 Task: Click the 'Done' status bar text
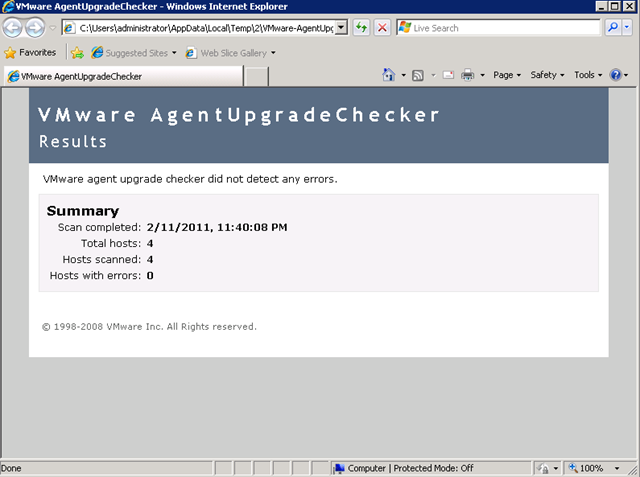[x=11, y=468]
